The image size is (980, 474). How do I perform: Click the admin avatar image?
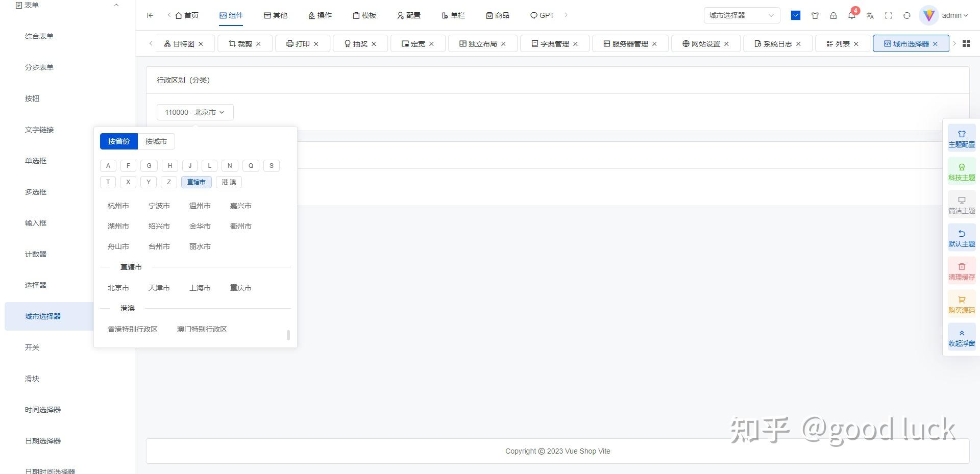[929, 15]
